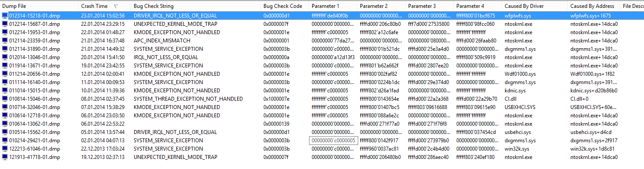Sort by the Crash Time column header
644x169 pixels.
pos(105,6)
